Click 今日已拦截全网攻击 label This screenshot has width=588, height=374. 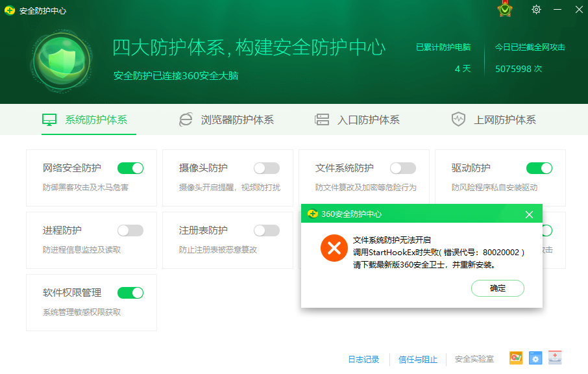coord(530,47)
